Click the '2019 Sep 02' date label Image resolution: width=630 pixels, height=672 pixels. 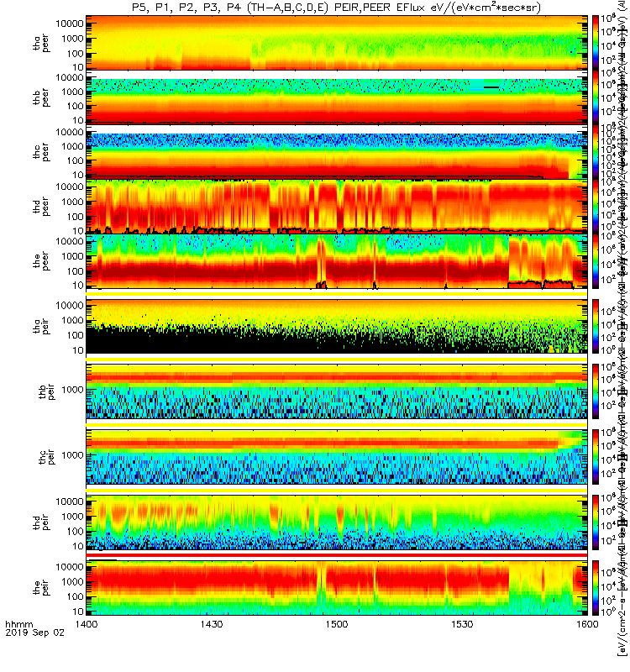coord(34,633)
